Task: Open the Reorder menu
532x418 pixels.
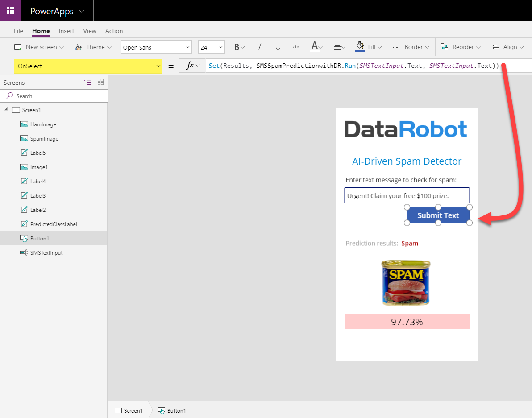Action: 461,47
